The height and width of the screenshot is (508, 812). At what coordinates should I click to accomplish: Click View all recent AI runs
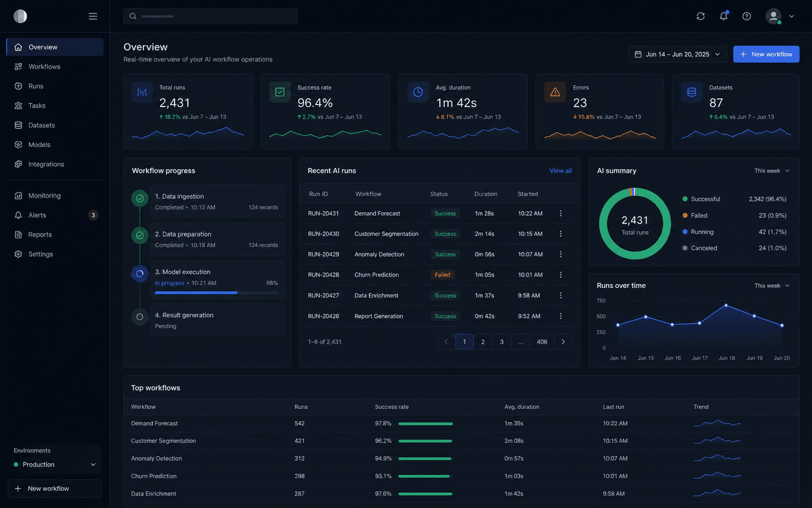(561, 171)
